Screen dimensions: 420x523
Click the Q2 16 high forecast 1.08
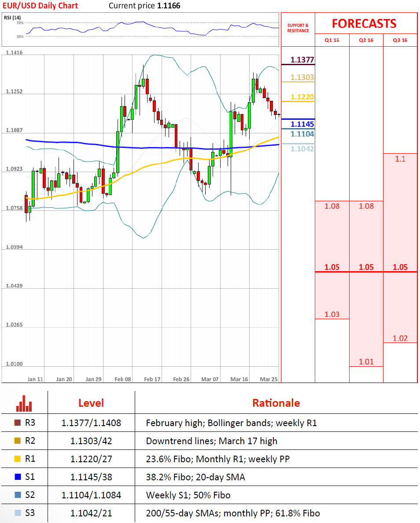366,206
